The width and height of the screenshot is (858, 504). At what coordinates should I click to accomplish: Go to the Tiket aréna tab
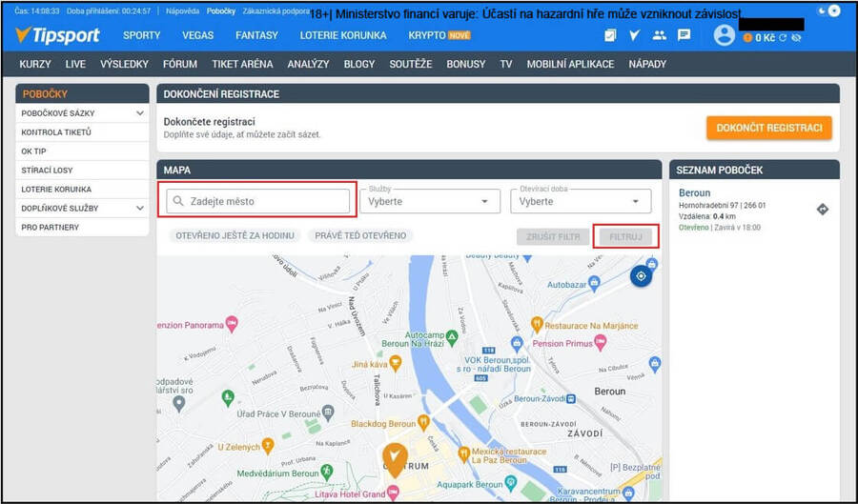tap(242, 64)
